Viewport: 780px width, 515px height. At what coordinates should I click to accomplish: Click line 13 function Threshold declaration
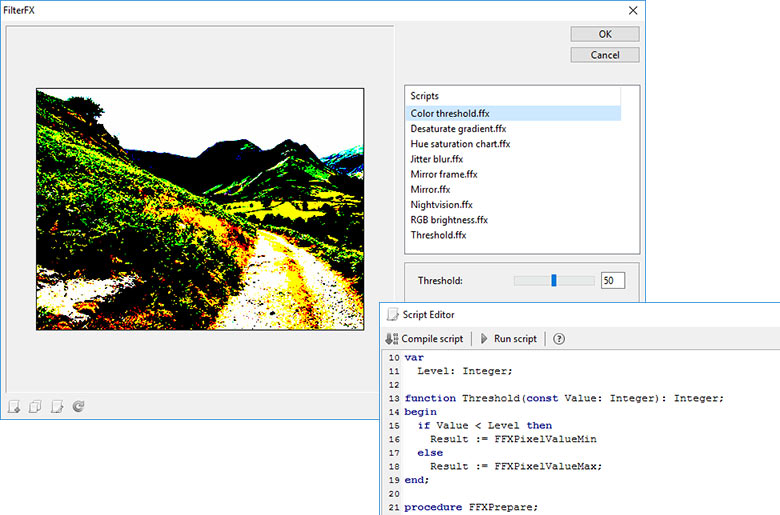[x=564, y=398]
